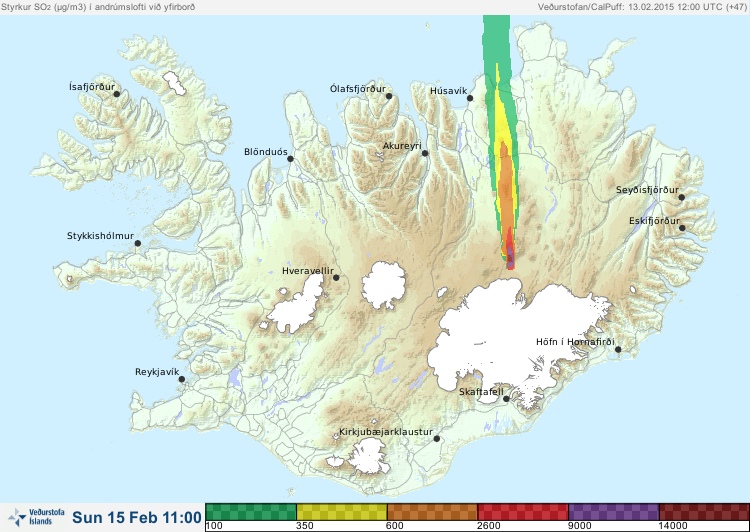Click the 'Höfn í Hornafirði' map label
Viewport: 750px width, 532px height.
pos(575,342)
